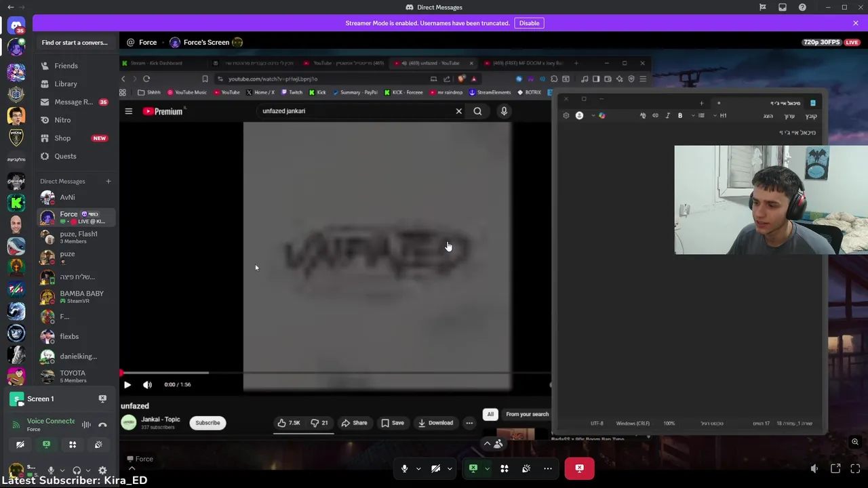Disconnect from voice with hang-up icon
The width and height of the screenshot is (868, 488).
[102, 425]
